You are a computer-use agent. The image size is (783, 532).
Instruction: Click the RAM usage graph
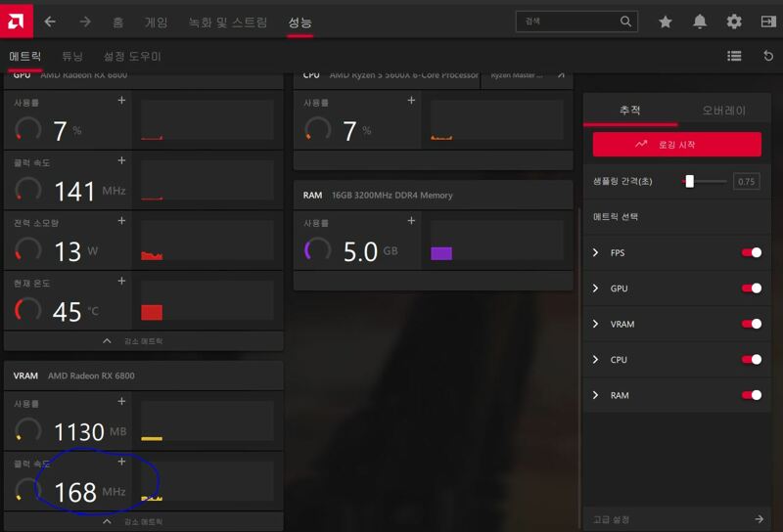(497, 241)
